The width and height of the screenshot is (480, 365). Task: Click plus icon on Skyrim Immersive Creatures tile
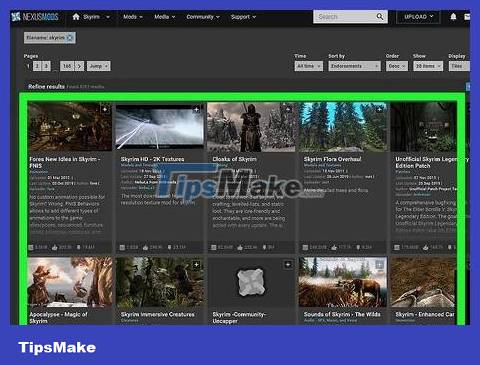point(197,265)
